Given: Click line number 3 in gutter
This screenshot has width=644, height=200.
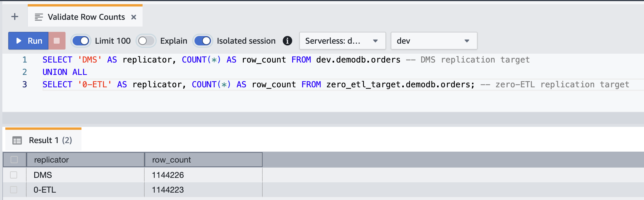Looking at the screenshot, I should click(24, 84).
